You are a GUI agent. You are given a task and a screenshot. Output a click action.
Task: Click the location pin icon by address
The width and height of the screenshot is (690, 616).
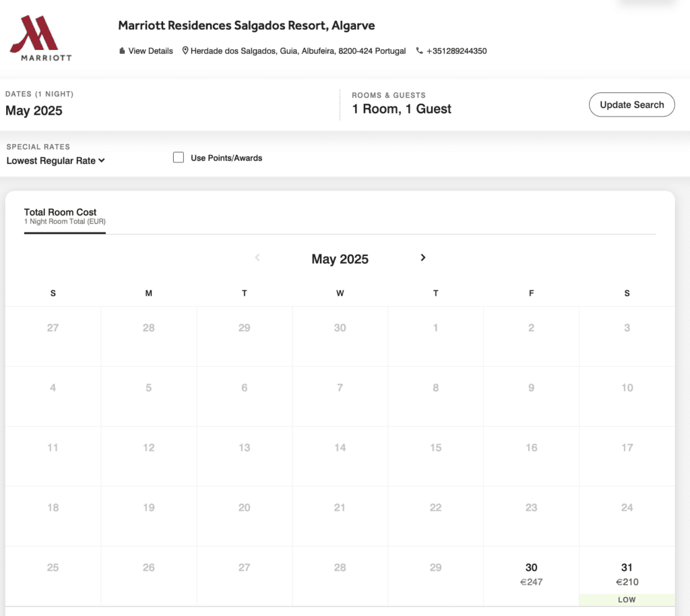tap(185, 51)
